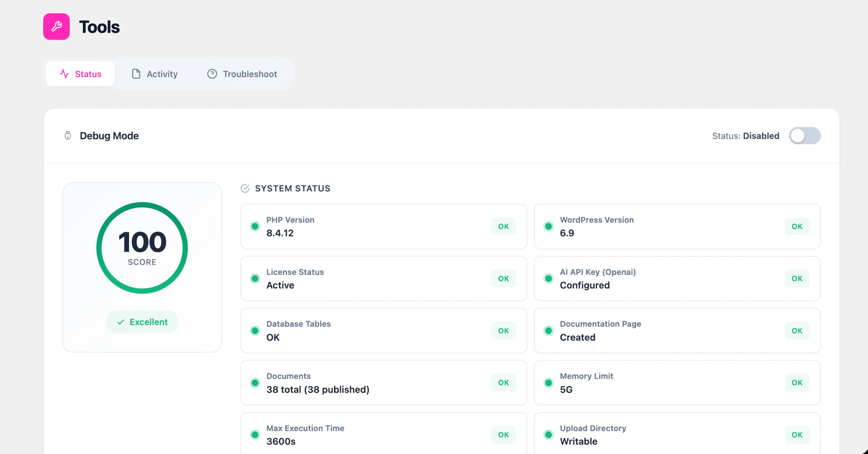
Task: Click the OK badge on License Status card
Action: pyautogui.click(x=504, y=279)
